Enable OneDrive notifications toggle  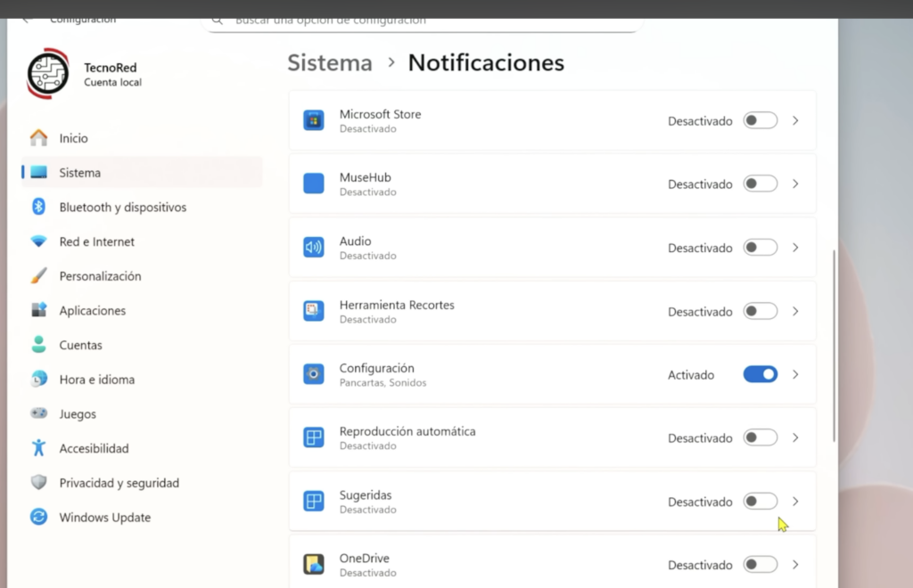(760, 564)
